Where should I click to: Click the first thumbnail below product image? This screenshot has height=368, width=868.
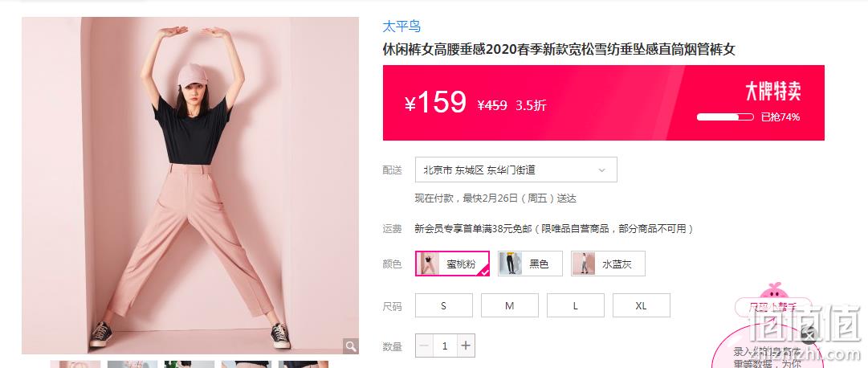pos(75,364)
